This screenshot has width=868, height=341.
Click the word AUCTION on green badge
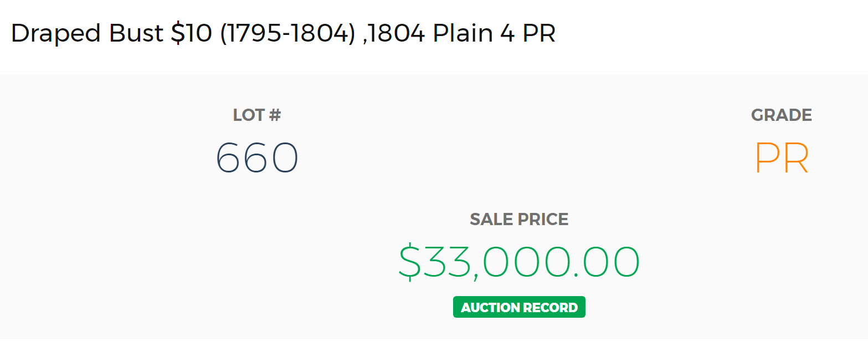pos(491,307)
